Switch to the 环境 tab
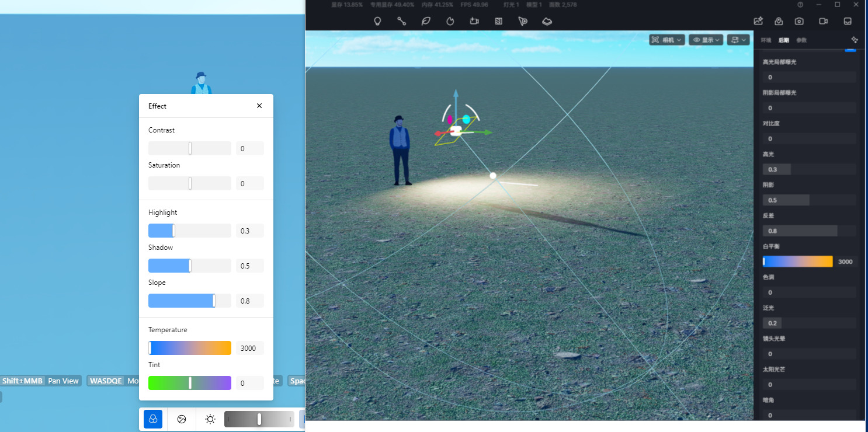868x432 pixels. (x=766, y=40)
